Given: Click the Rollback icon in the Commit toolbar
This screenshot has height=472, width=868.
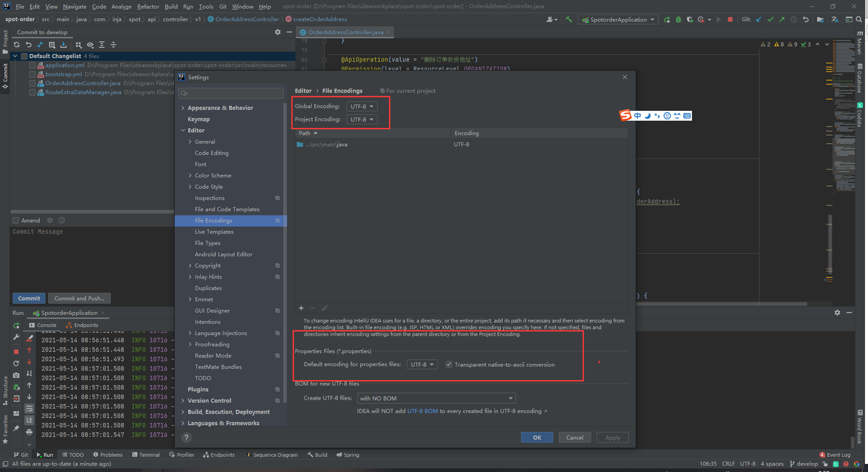Looking at the screenshot, I should coord(28,45).
